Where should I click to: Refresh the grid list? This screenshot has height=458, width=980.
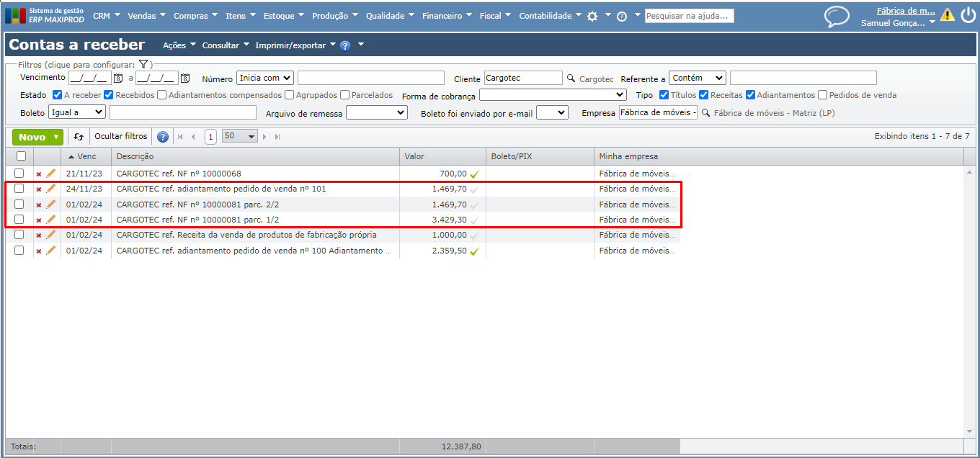[79, 137]
